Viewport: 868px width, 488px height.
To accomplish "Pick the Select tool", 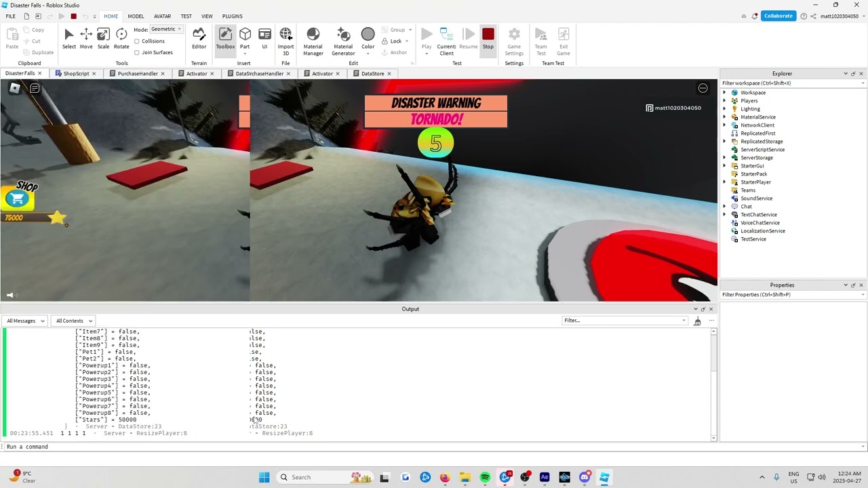I will [69, 39].
